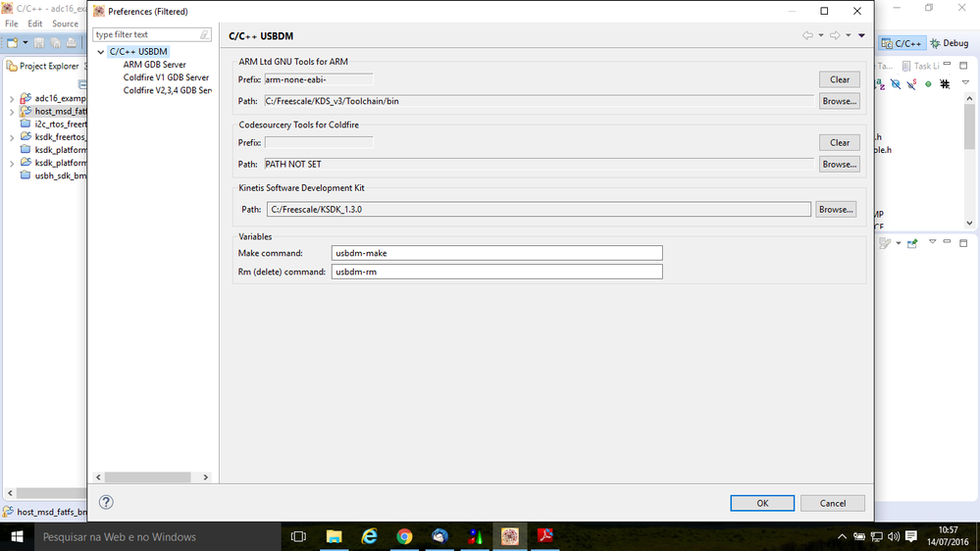Screen dimensions: 980x551
Task: Click the help question mark icon
Action: [x=106, y=502]
